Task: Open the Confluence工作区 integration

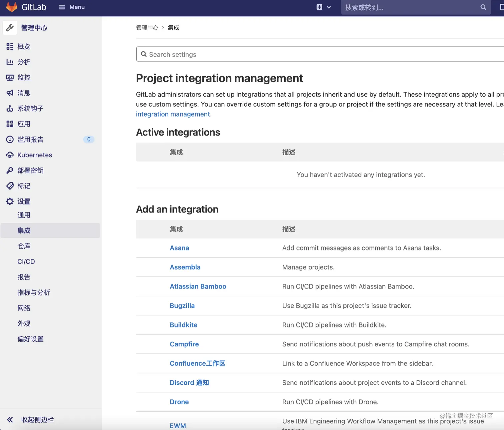Action: click(198, 363)
